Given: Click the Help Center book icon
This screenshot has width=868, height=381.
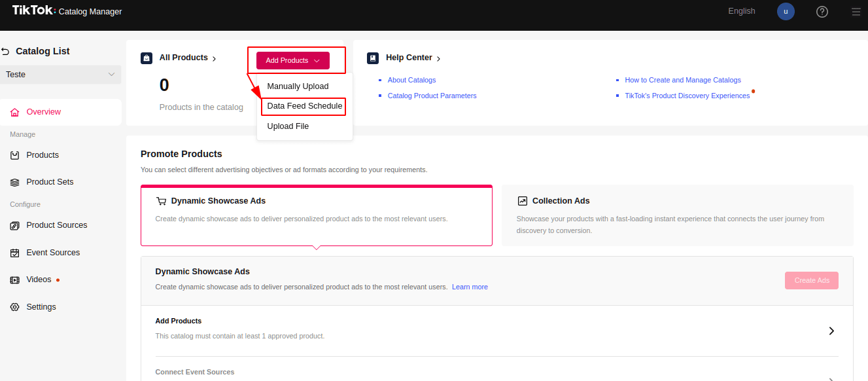Looking at the screenshot, I should click(x=372, y=58).
